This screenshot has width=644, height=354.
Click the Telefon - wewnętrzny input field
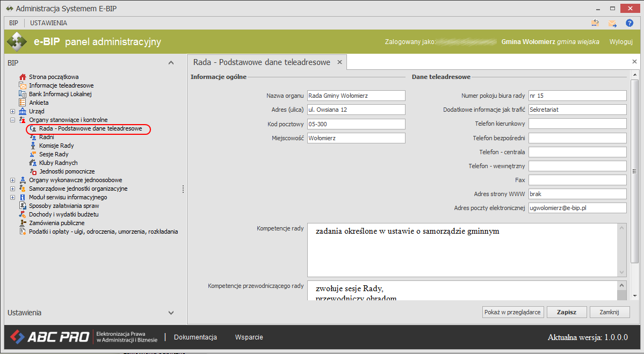[577, 166]
